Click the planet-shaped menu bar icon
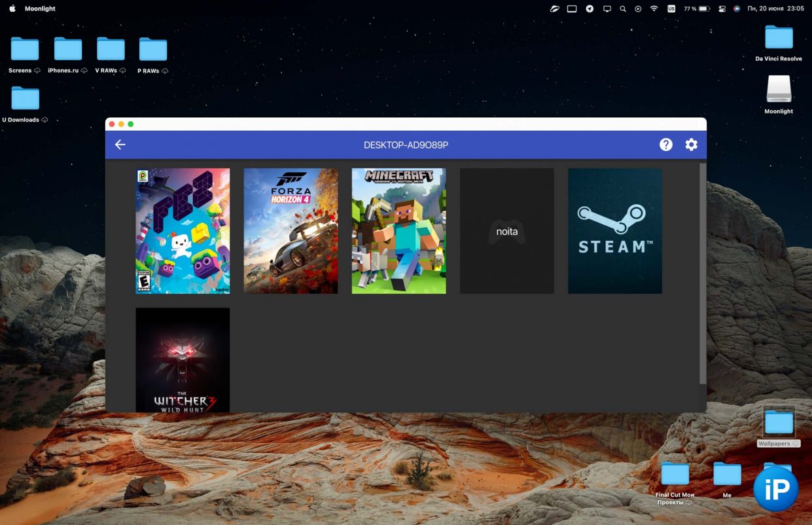The height and width of the screenshot is (525, 812). (x=555, y=9)
